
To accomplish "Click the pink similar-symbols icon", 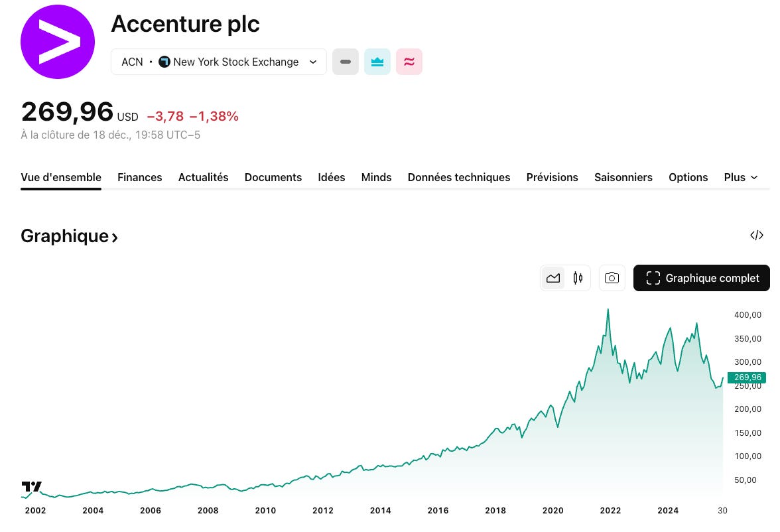I will [409, 62].
